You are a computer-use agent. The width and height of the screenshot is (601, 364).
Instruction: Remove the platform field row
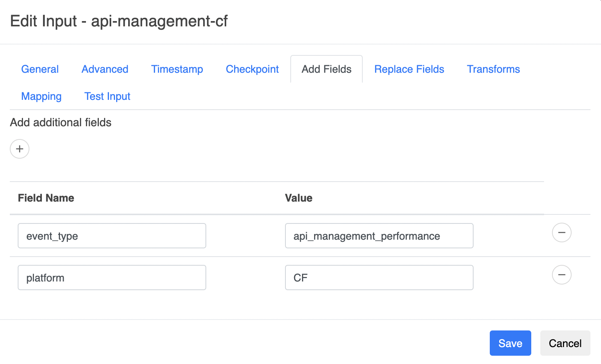(561, 275)
